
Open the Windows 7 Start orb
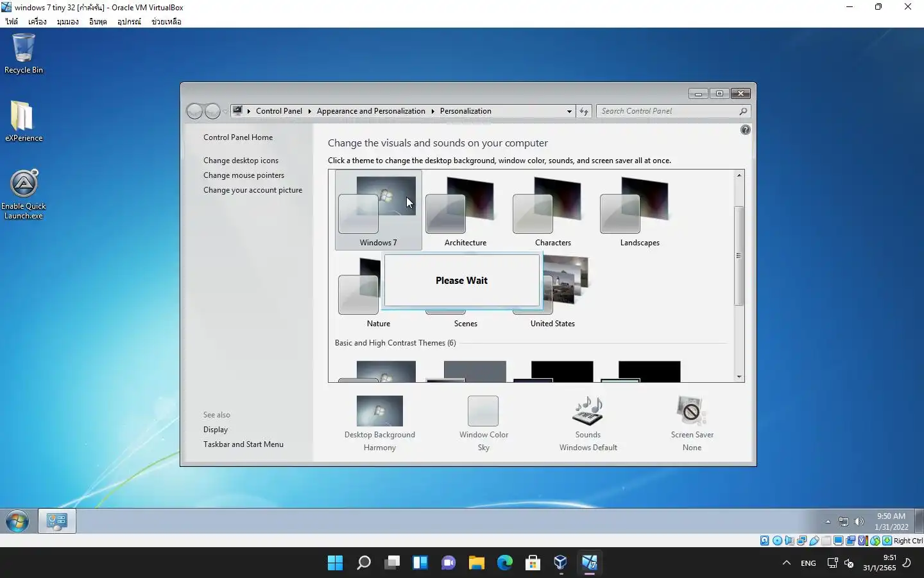(x=17, y=521)
